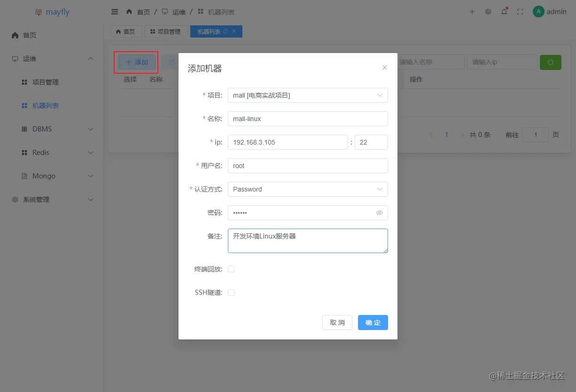The height and width of the screenshot is (392, 576).
Task: Refresh icon on 机器列表 tab
Action: (226, 31)
